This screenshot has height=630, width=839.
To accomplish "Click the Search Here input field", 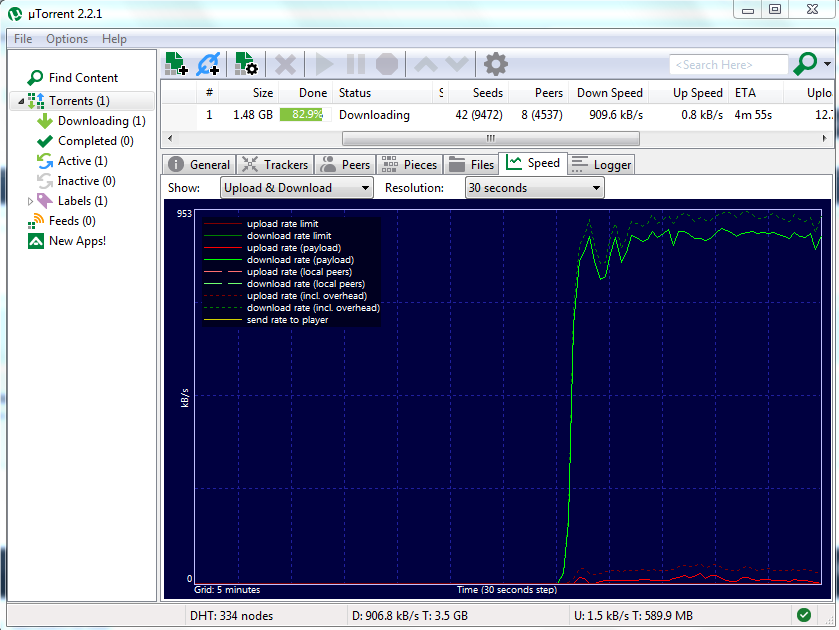I will 728,65.
